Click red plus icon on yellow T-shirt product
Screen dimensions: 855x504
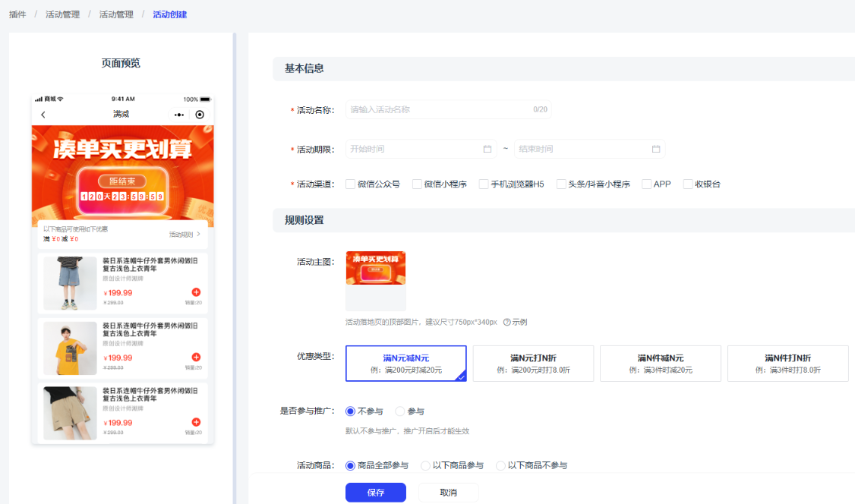196,357
